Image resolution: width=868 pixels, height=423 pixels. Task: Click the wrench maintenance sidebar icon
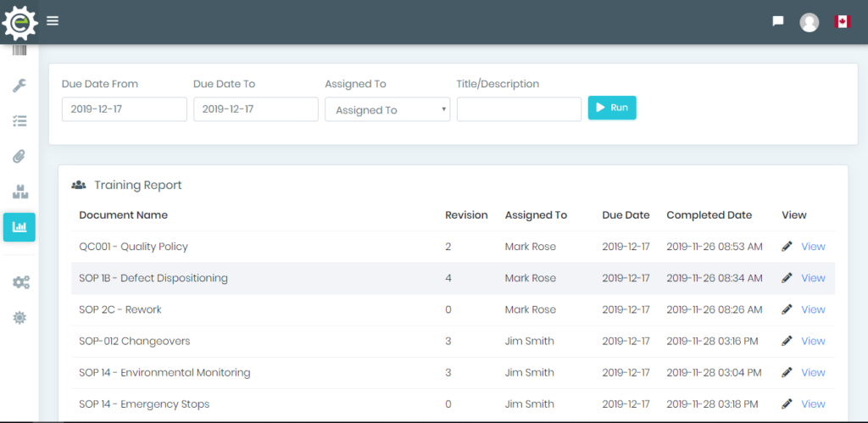(x=19, y=86)
